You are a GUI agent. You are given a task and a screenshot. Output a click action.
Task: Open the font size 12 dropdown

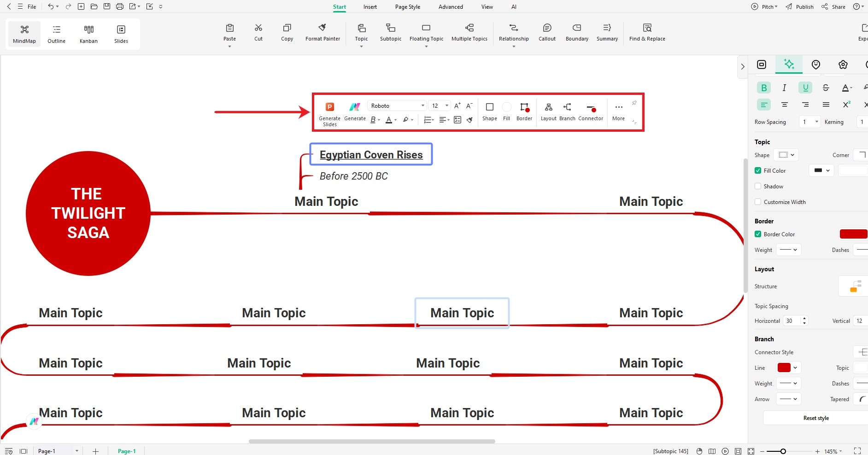pyautogui.click(x=440, y=106)
